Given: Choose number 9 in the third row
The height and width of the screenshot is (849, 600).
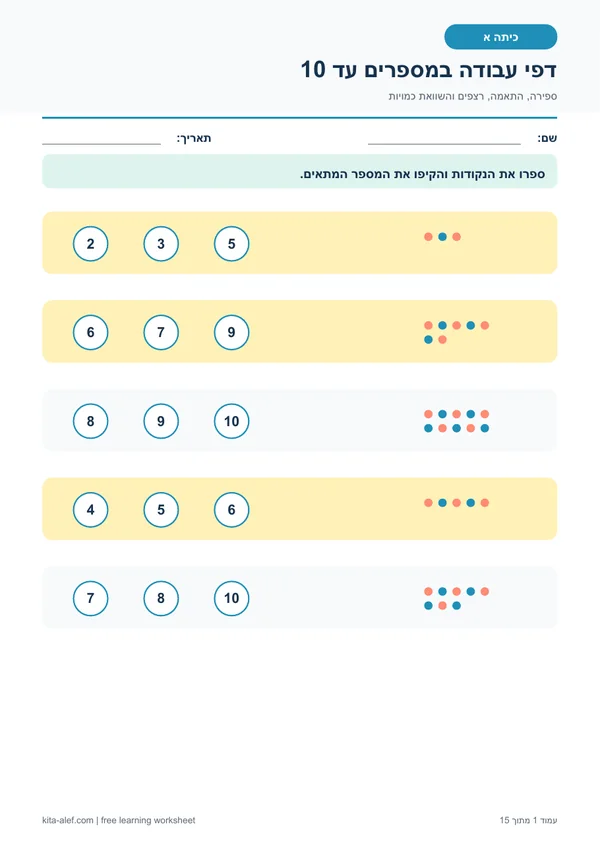Looking at the screenshot, I should [x=161, y=421].
